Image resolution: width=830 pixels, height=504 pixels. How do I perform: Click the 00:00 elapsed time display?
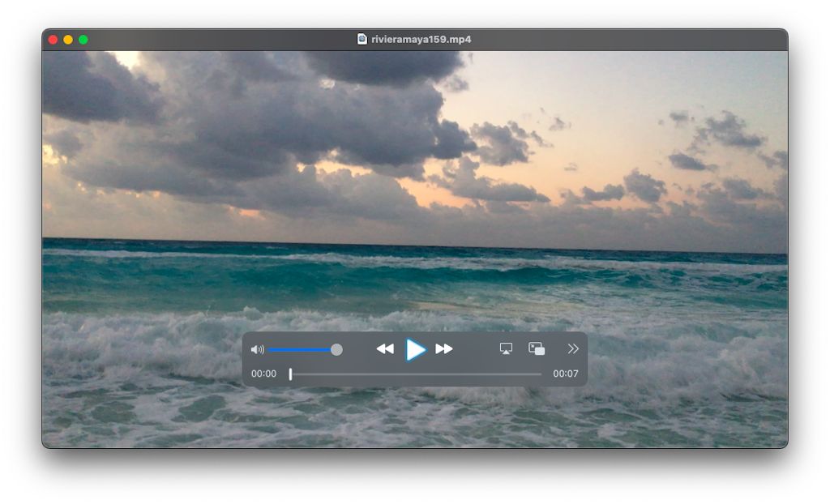[x=265, y=374]
